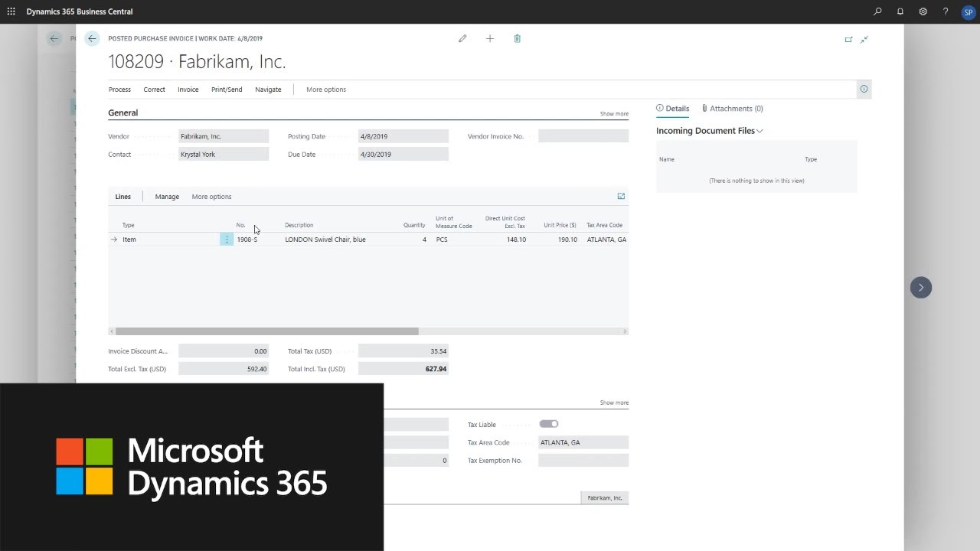Click the search magnifier icon
Screen dimensions: 980x551
click(877, 11)
